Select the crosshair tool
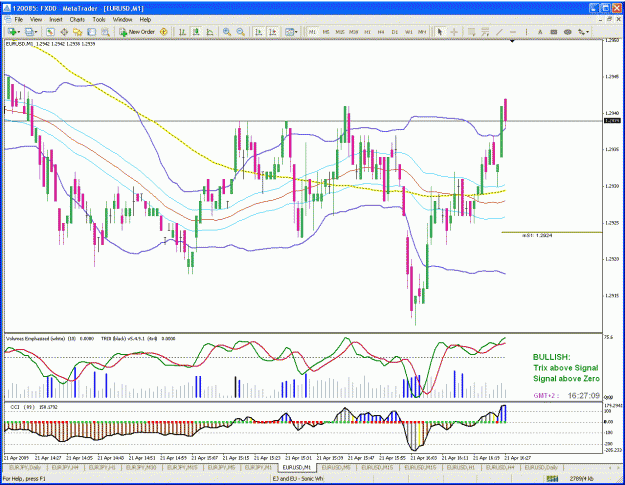Screen dimensions: 625x485 (454, 32)
